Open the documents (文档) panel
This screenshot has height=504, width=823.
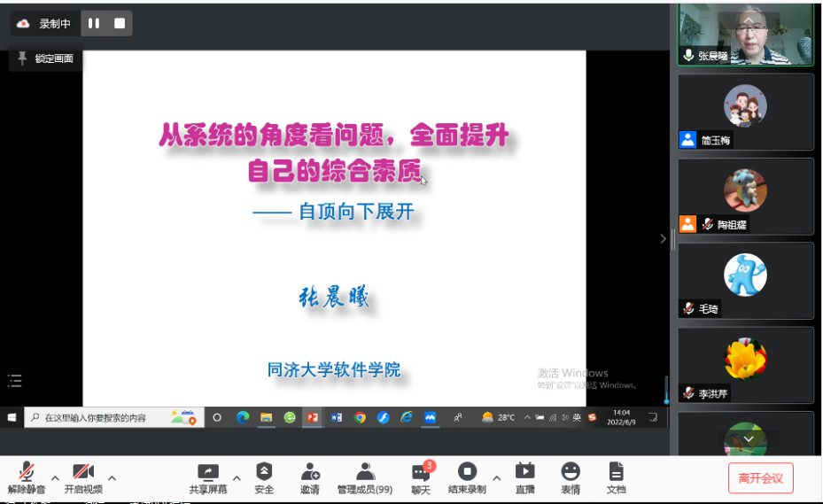point(616,477)
